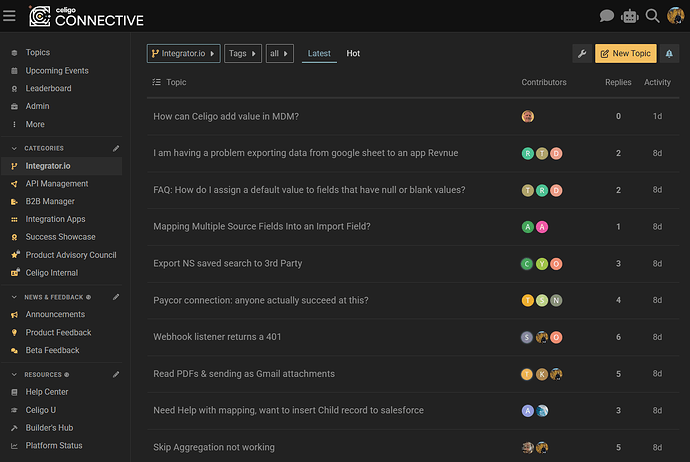This screenshot has width=690, height=462.
Task: Collapse the News & Feedback sidebar section
Action: point(14,297)
